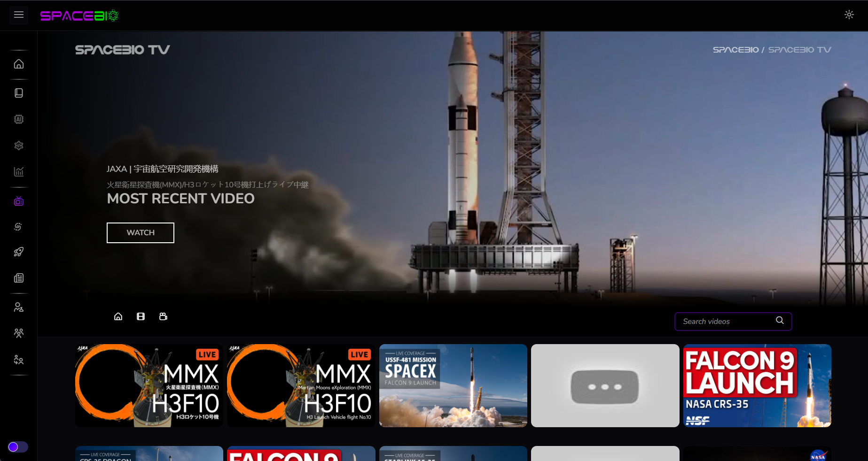Open the chart analytics sidebar icon
Screen dimensions: 868x461
tap(19, 172)
